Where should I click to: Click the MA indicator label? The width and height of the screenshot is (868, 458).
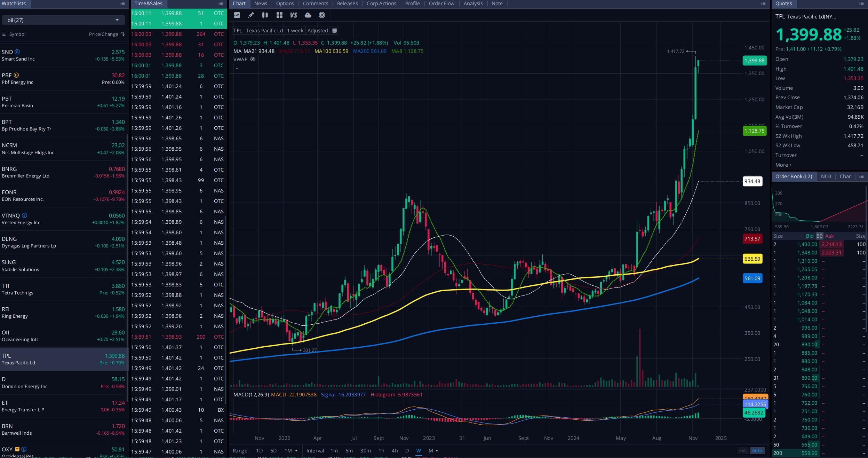coord(237,51)
